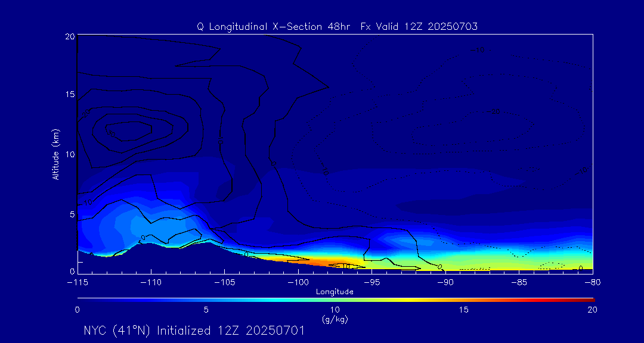Viewport: 644px width, 343px height.
Task: Click the "30" contour label in the plot
Action: point(110,133)
